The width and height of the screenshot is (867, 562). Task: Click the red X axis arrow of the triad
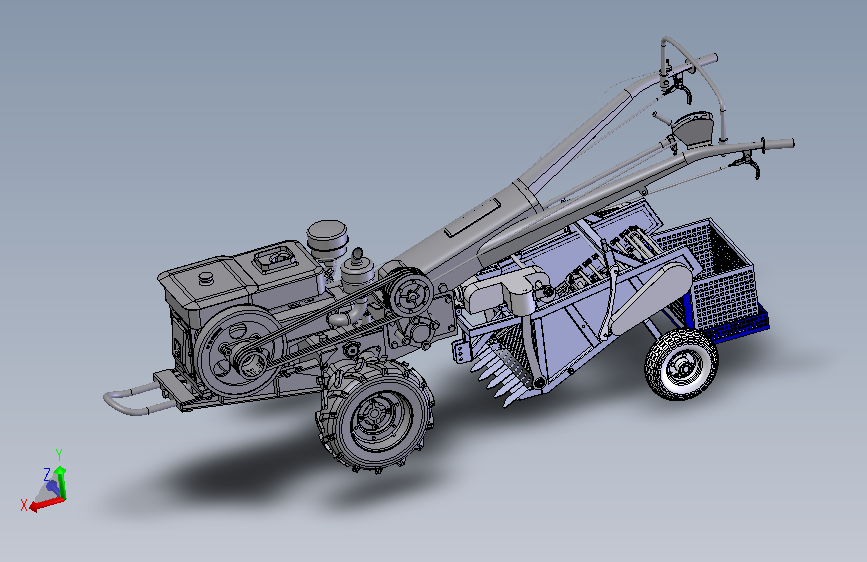tap(46, 503)
